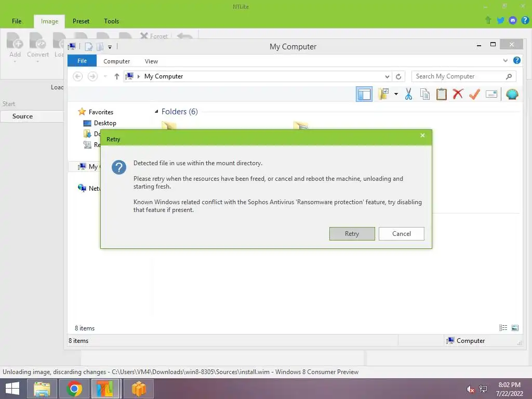Image resolution: width=532 pixels, height=399 pixels.
Task: Open NTLite help question mark icon
Action: [525, 20]
